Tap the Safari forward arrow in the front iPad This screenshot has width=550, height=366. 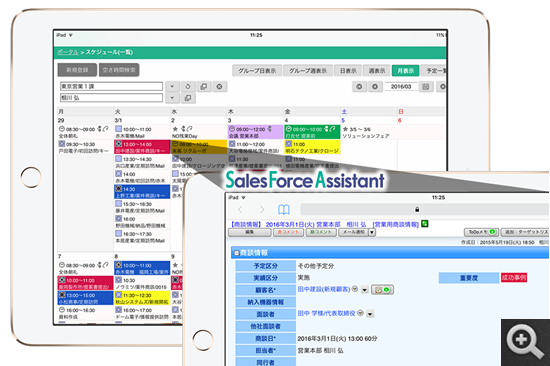point(262,210)
